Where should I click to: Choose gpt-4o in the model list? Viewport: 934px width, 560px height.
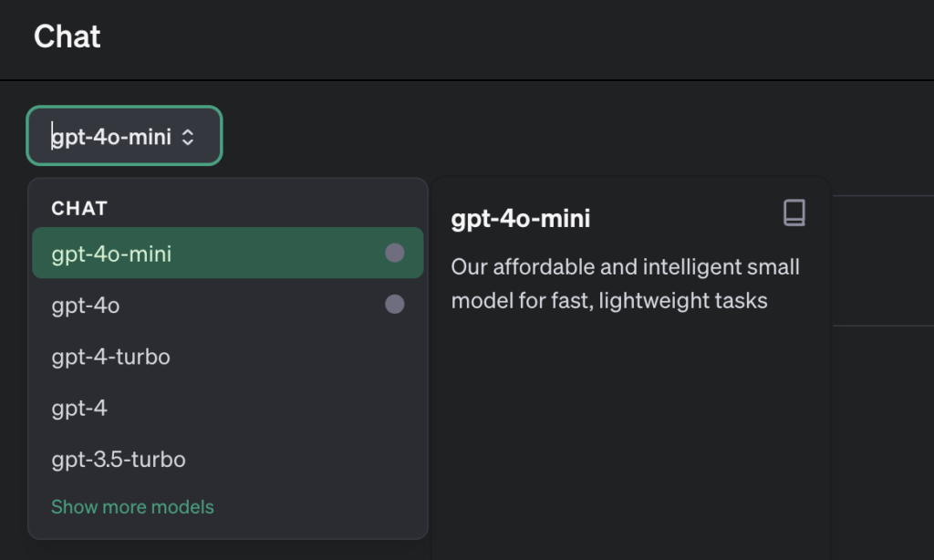[227, 305]
